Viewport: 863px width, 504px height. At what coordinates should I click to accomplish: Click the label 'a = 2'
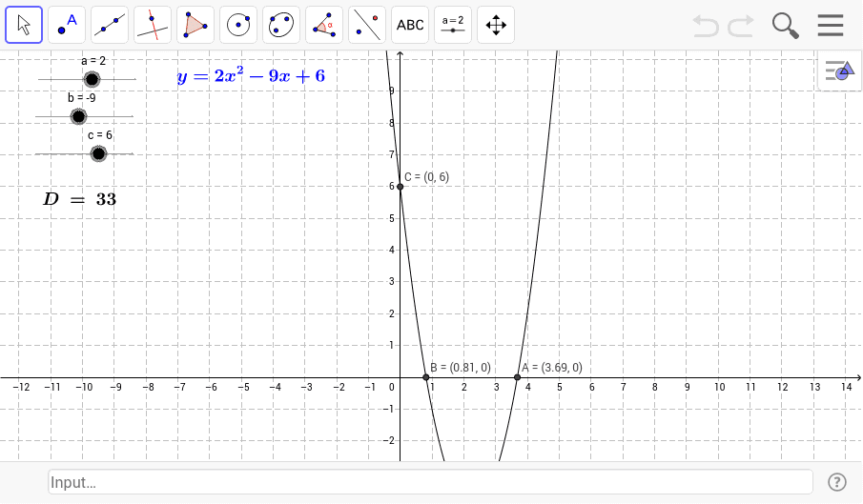93,61
